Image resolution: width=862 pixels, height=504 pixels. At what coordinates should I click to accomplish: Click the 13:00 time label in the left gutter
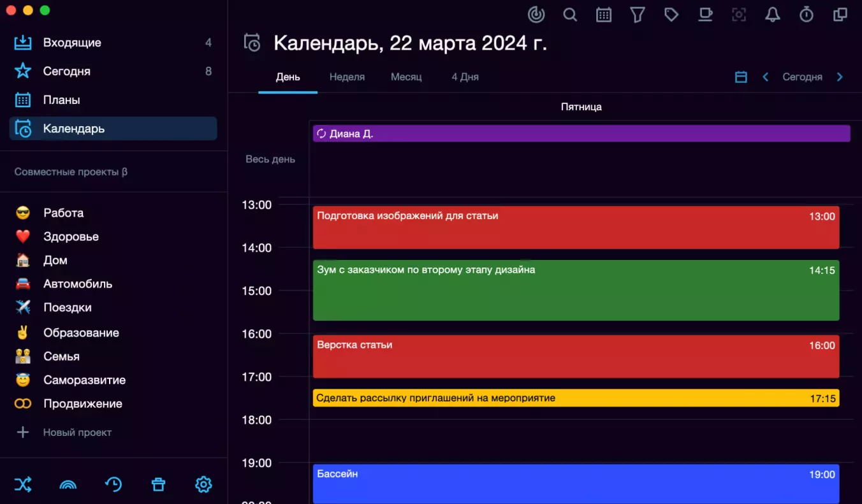(257, 205)
